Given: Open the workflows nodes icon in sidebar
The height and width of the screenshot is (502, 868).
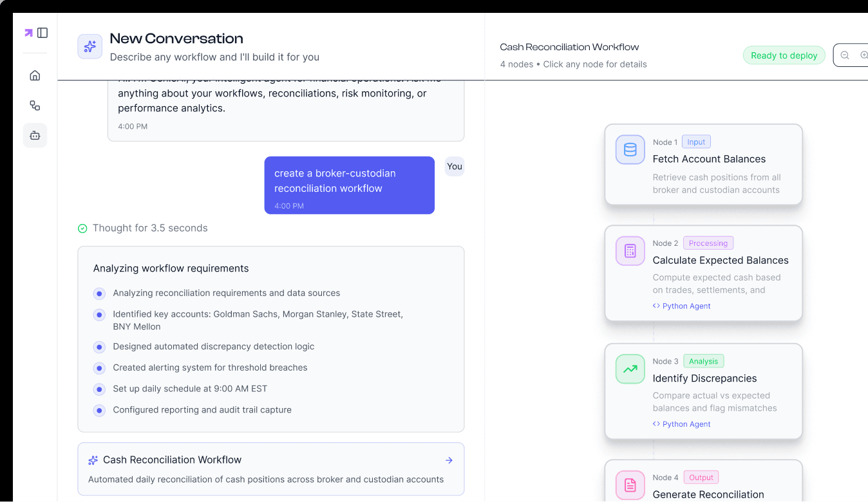Looking at the screenshot, I should pos(35,106).
